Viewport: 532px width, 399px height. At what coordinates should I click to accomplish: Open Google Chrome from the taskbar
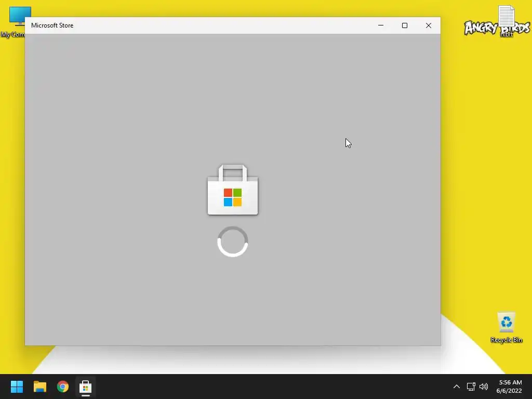point(63,387)
